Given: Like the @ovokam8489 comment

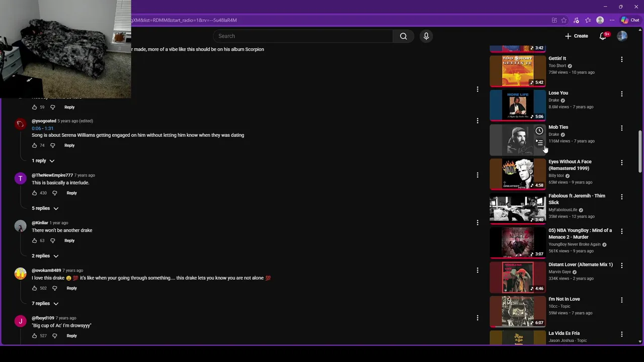Looking at the screenshot, I should tap(34, 288).
